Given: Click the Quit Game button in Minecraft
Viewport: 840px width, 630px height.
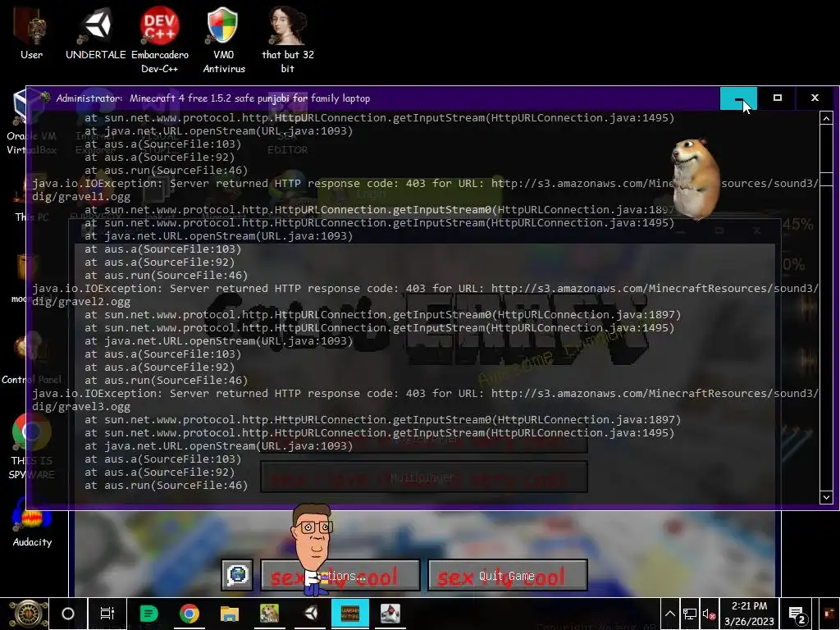Looking at the screenshot, I should point(507,576).
